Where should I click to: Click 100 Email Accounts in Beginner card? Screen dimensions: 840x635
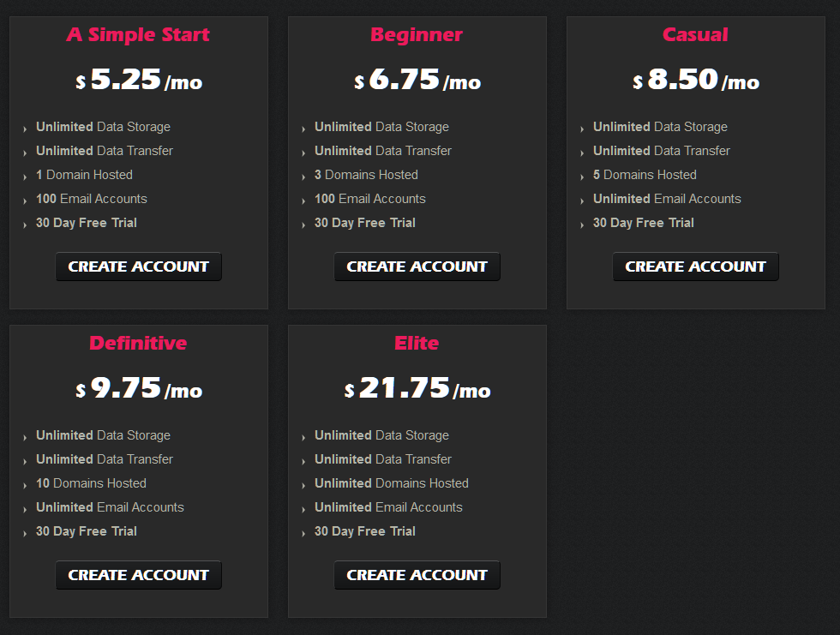coord(370,199)
